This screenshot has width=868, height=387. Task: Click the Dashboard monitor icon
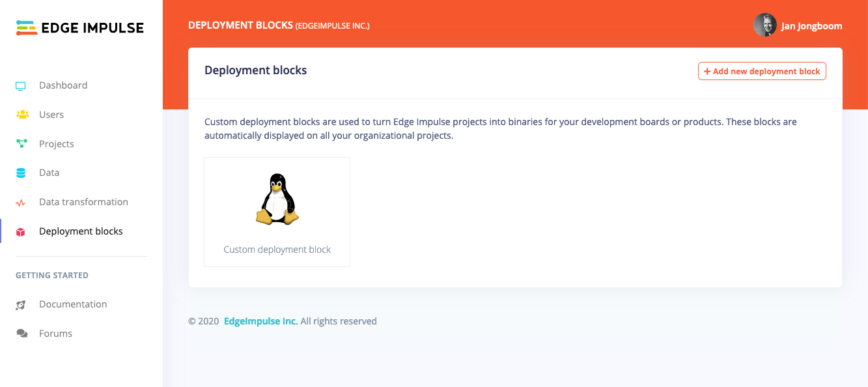pyautogui.click(x=21, y=85)
